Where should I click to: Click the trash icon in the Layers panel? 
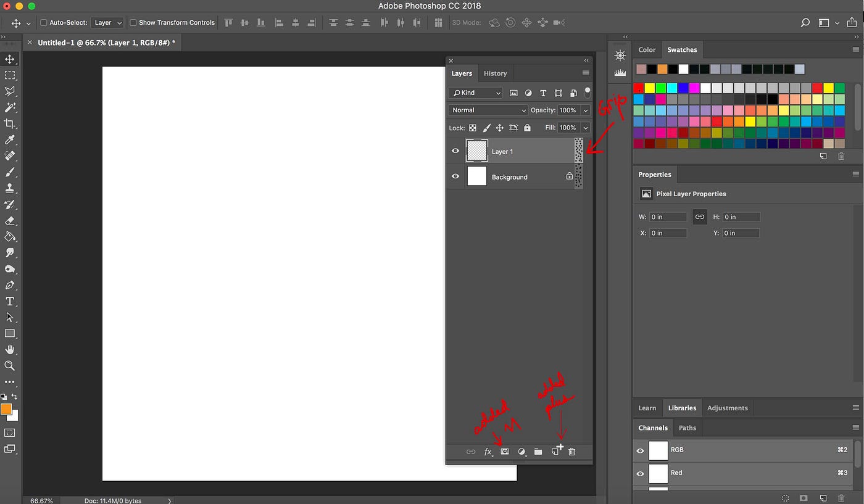[571, 452]
